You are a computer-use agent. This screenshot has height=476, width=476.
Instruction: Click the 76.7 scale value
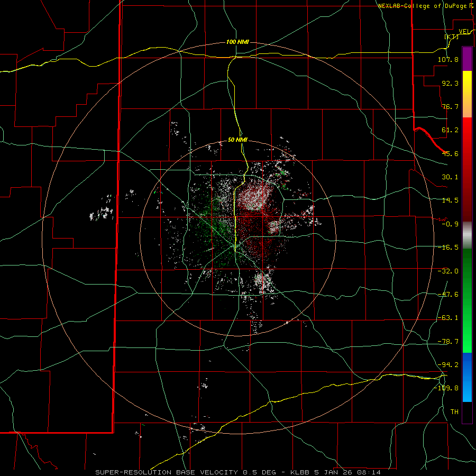click(x=450, y=106)
